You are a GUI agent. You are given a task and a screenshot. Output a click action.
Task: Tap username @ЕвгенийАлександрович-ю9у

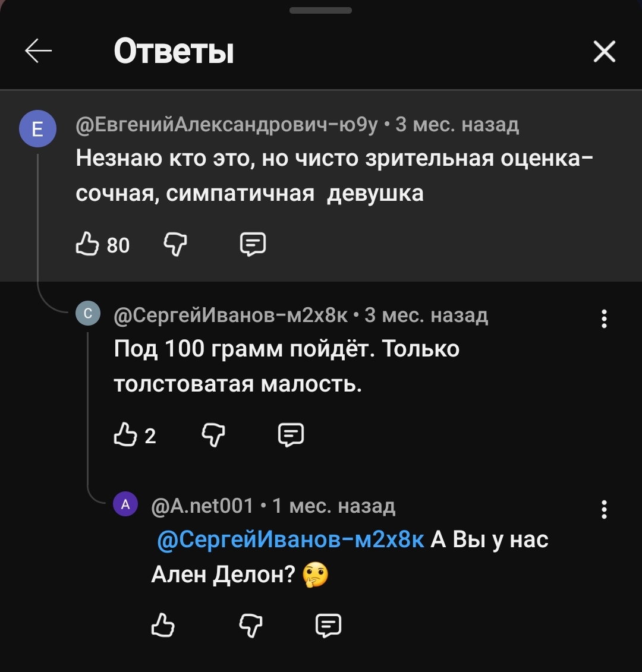[x=227, y=125]
